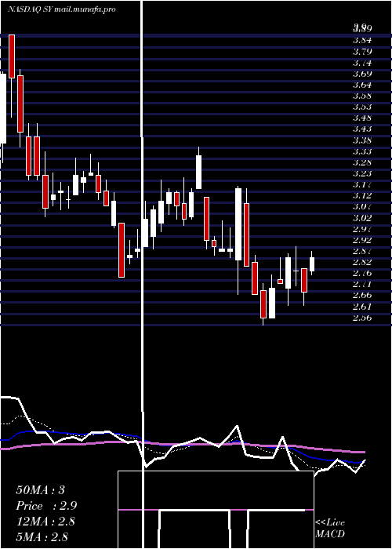Click the 3.53 price axis label
Screen dimensions: 392x549
[x=362, y=107]
